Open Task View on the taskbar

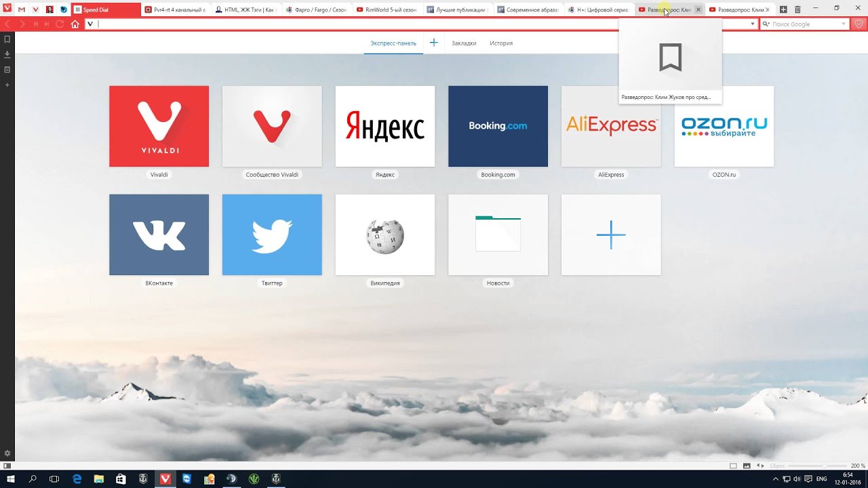coord(54,479)
